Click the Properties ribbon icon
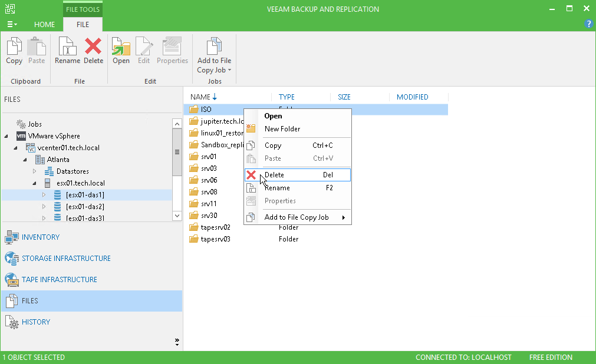596x364 pixels. pyautogui.click(x=172, y=47)
